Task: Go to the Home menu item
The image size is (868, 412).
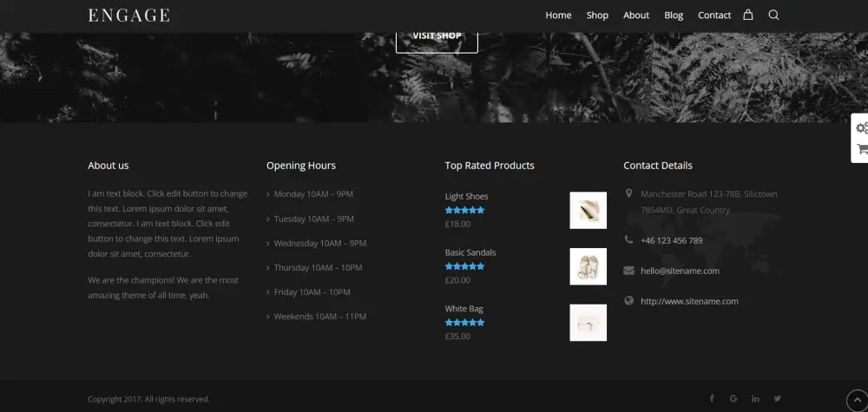Action: point(558,16)
